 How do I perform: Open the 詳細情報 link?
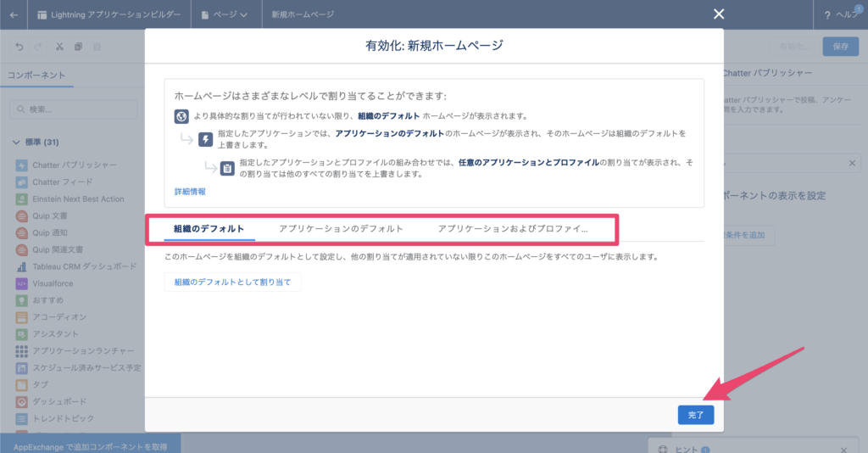[190, 192]
